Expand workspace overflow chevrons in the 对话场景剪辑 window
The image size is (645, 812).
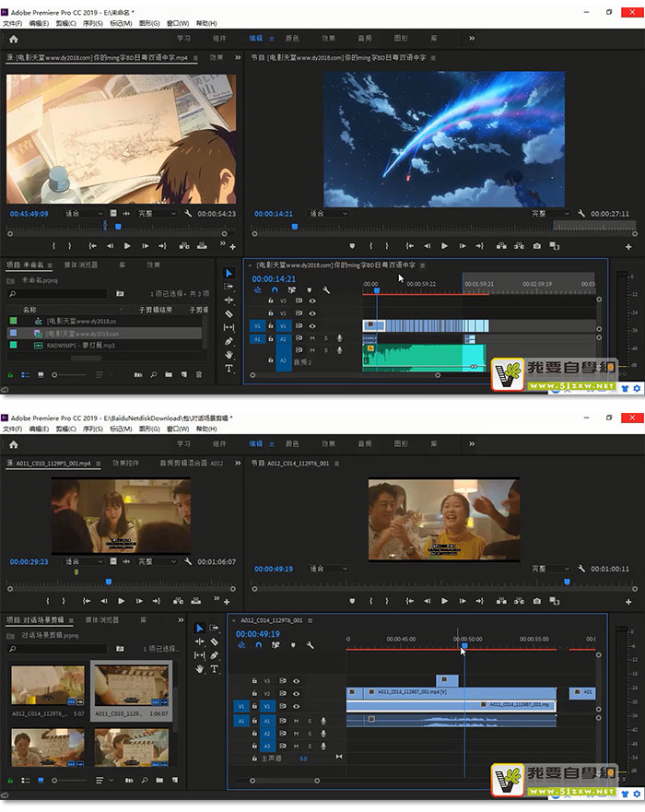coord(472,444)
